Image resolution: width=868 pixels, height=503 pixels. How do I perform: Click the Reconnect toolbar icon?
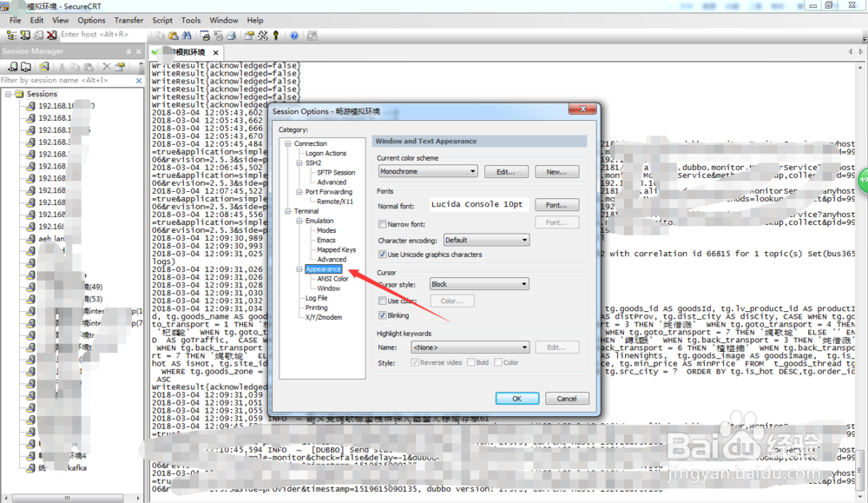click(38, 35)
